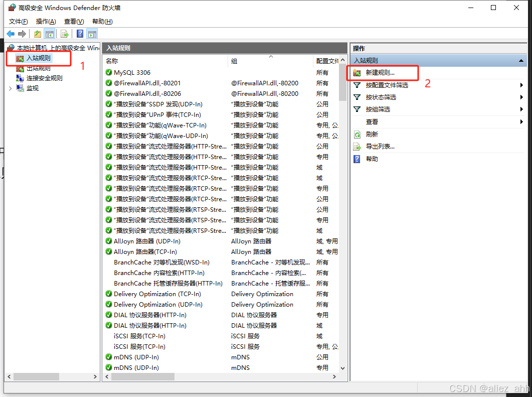532x397 pixels.
Task: Click the rules list scroll-left arrow
Action: (x=107, y=376)
